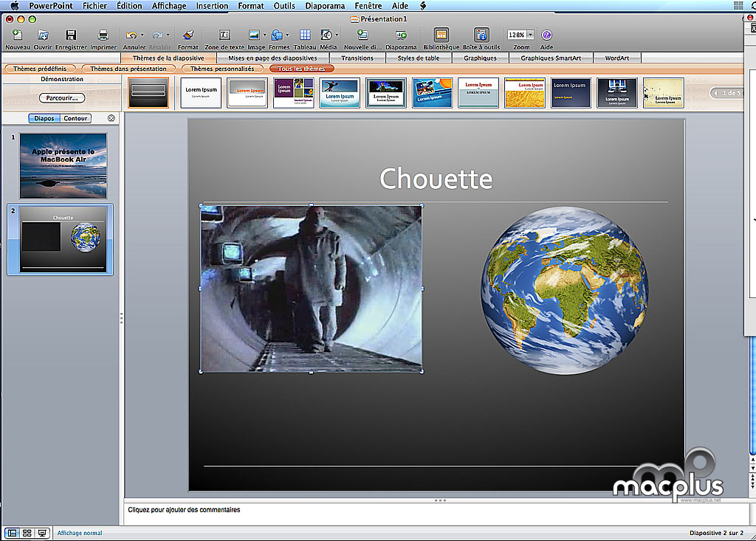Open the Formes dropdown arrow

pyautogui.click(x=287, y=35)
